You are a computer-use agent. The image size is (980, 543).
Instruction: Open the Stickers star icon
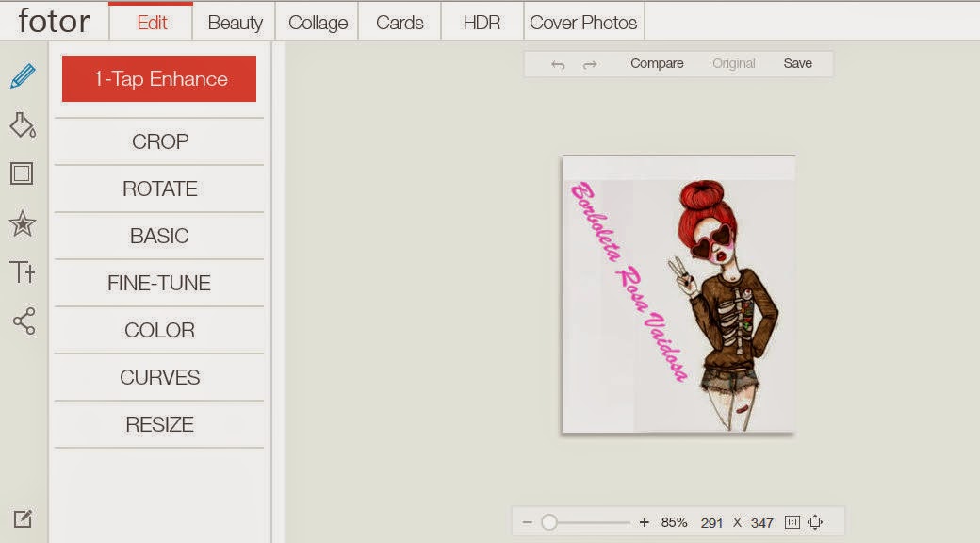click(23, 223)
